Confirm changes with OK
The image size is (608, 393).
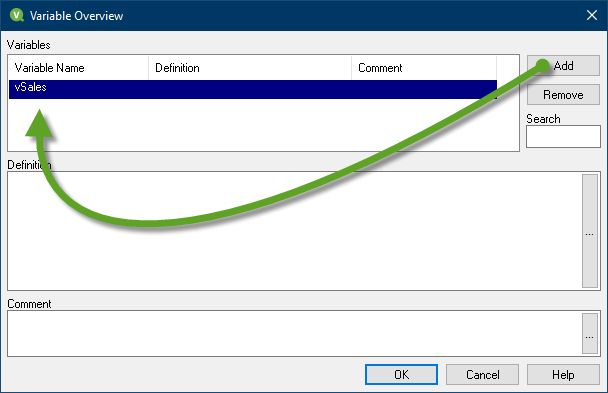pos(401,374)
